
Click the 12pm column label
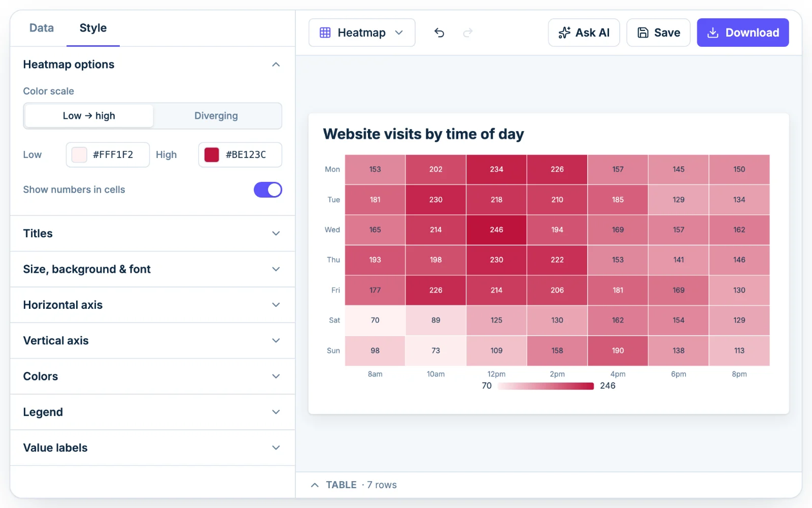(496, 374)
